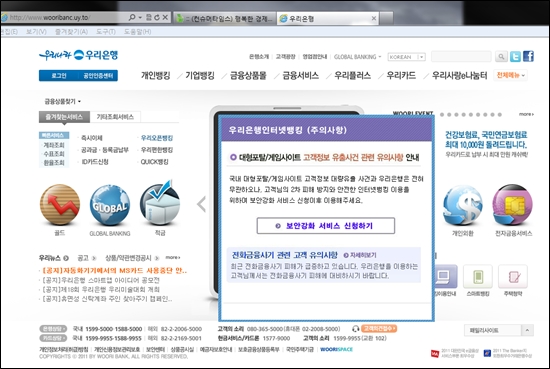The height and width of the screenshot is (369, 550).
Task: Open the 우리플러스 menu
Action: click(x=353, y=75)
